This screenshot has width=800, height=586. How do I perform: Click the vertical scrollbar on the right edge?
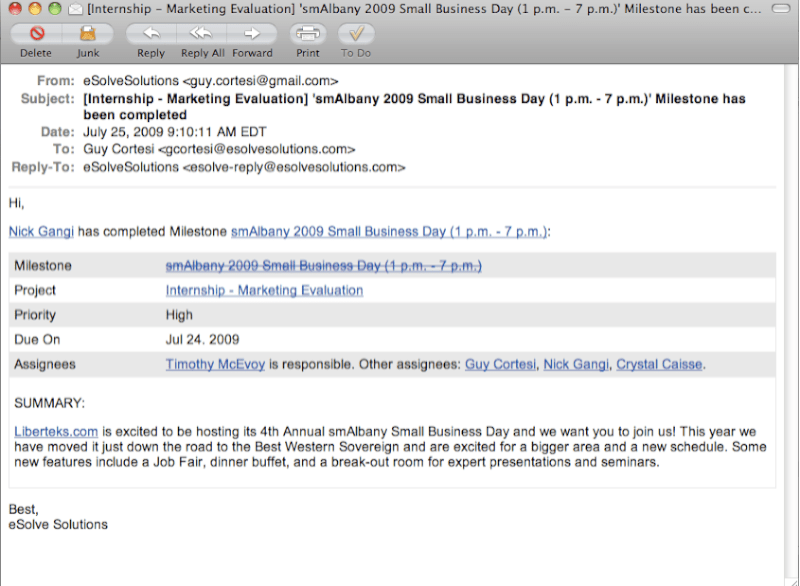click(792, 321)
